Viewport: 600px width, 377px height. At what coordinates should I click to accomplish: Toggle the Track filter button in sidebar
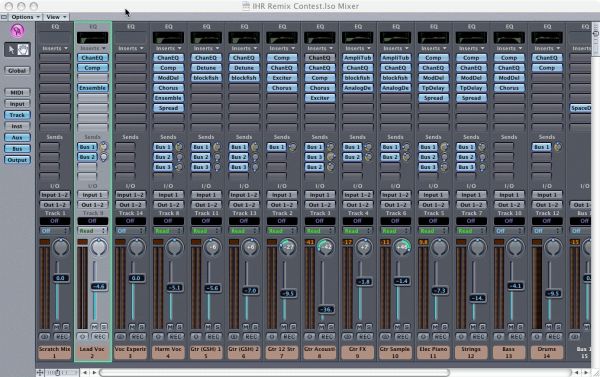pyautogui.click(x=17, y=115)
